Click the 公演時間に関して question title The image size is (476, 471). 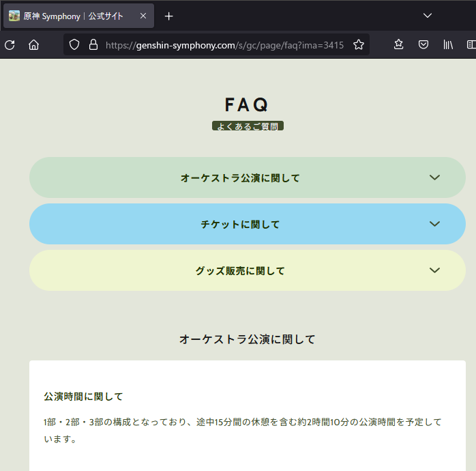coord(83,397)
